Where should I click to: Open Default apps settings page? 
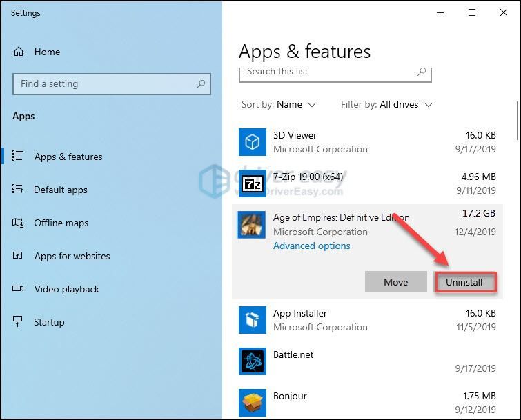61,190
